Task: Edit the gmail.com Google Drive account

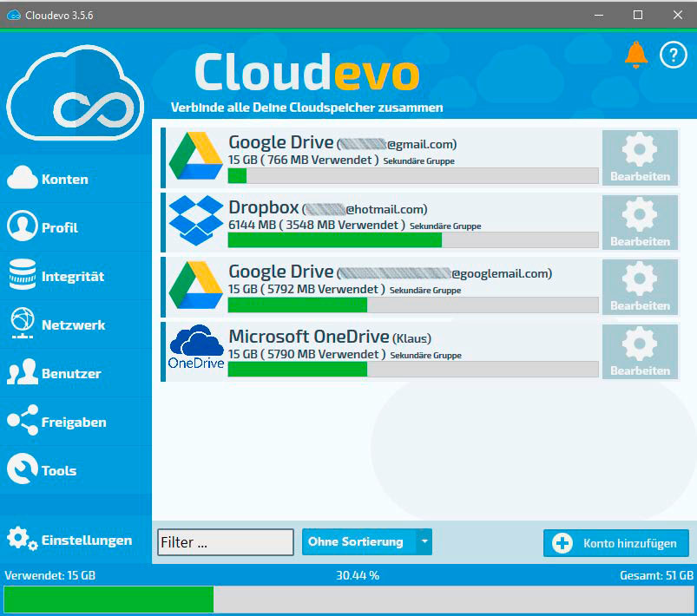Action: [640, 158]
